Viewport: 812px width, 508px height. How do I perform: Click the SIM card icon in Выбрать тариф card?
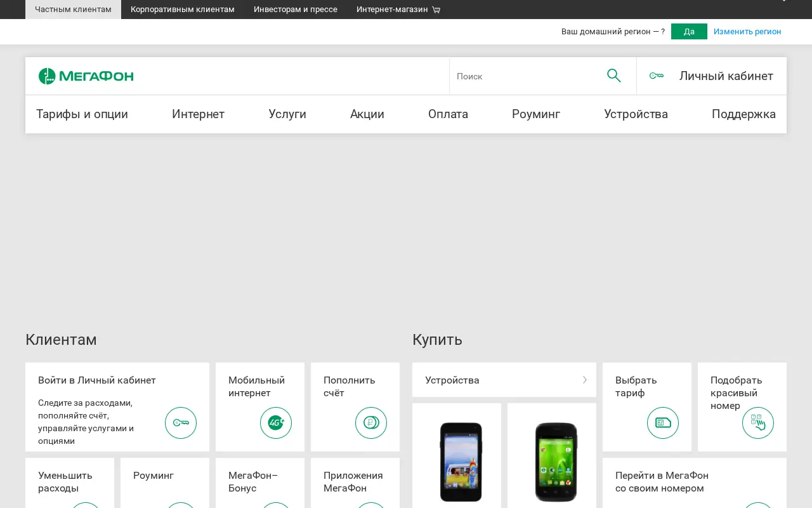tap(663, 423)
